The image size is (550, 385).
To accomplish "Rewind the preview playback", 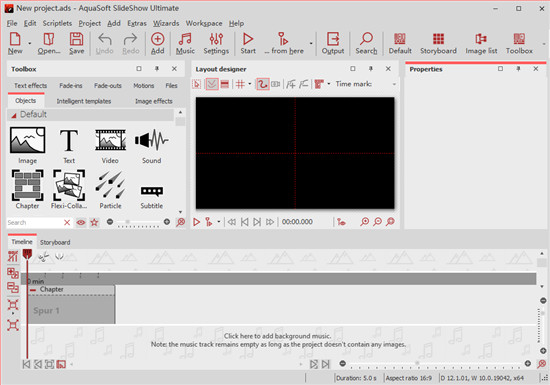I will coord(232,222).
